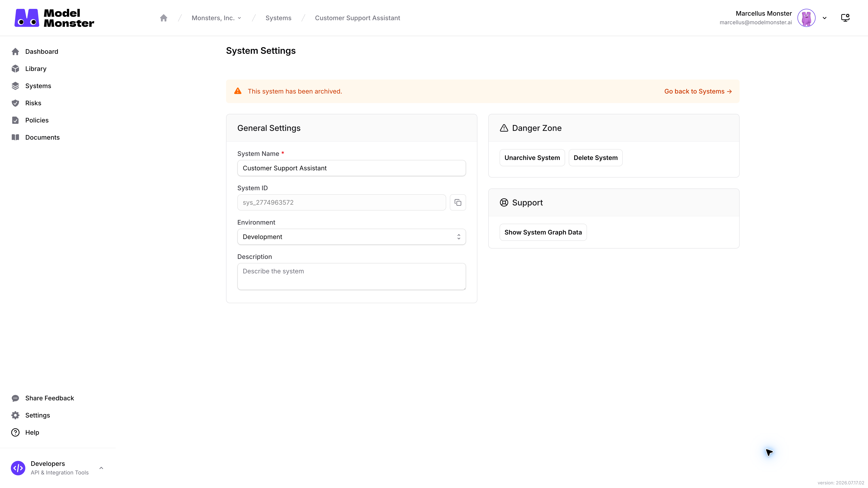Click the Marcellus Monster avatar
This screenshot has height=488, width=868.
[x=806, y=18]
